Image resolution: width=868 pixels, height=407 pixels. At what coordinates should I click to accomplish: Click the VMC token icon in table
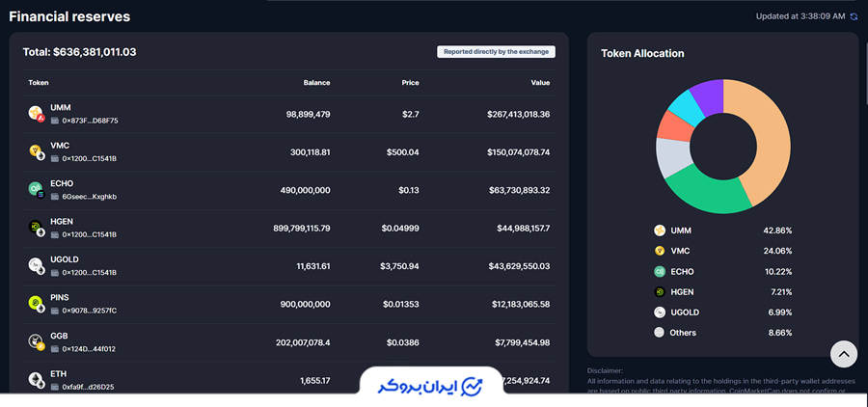(x=37, y=151)
